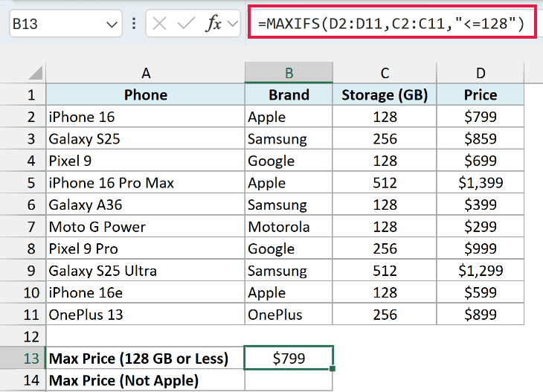Select the $299 price cell

coord(481,226)
